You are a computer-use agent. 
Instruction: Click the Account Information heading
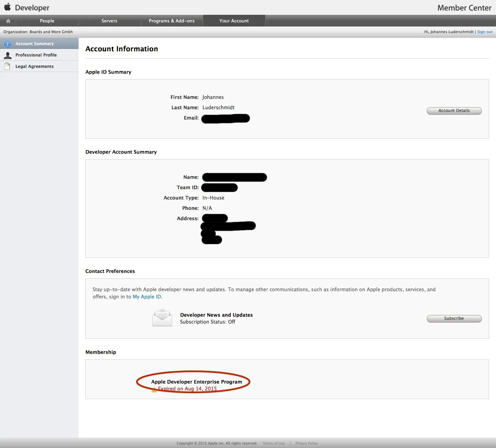tap(122, 49)
